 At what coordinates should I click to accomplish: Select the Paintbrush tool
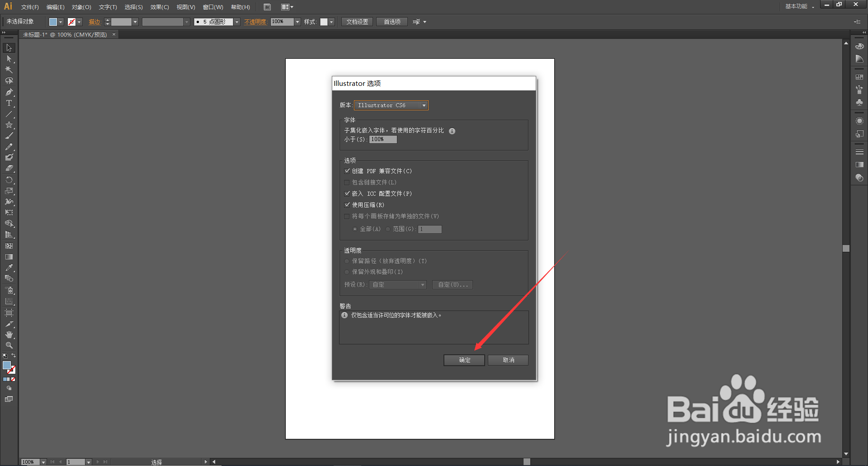[x=9, y=136]
